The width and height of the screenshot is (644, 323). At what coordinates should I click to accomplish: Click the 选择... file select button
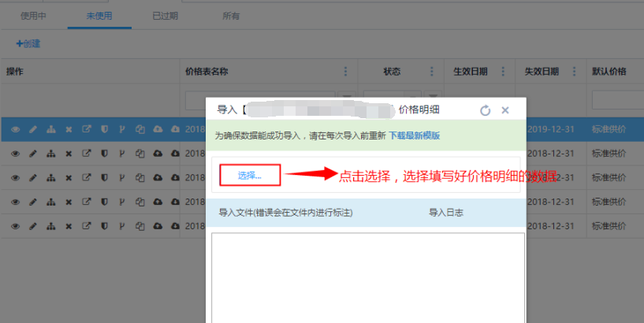(250, 175)
